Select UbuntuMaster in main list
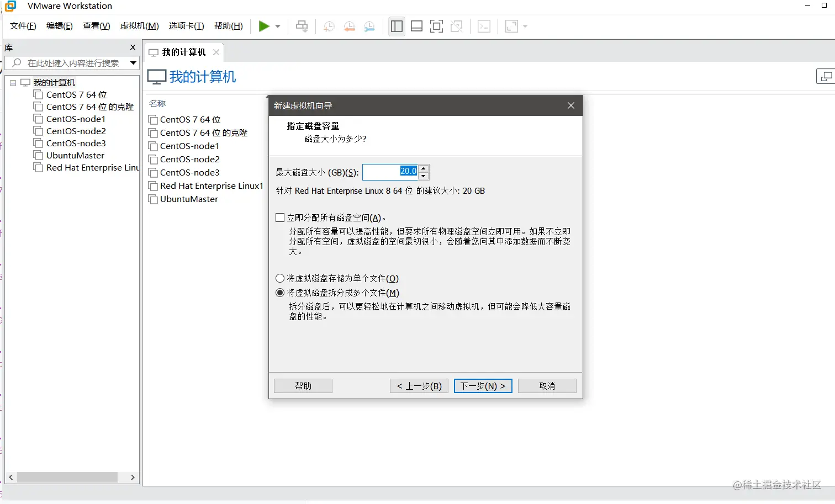Image resolution: width=835 pixels, height=504 pixels. click(189, 199)
